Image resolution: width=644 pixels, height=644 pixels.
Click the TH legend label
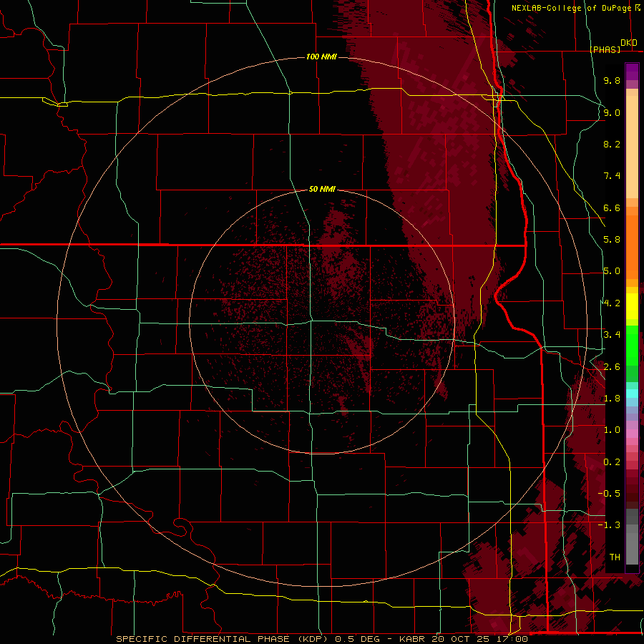click(615, 557)
